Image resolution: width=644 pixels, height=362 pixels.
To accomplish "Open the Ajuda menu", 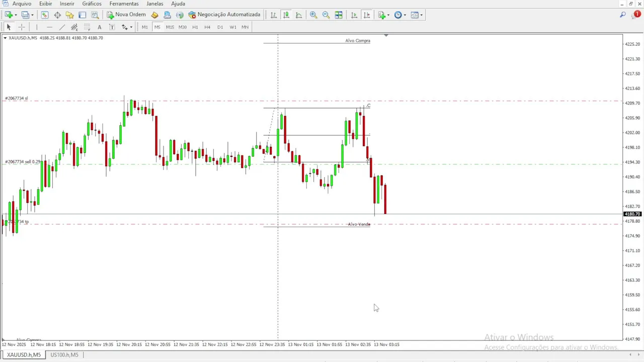I will point(178,4).
